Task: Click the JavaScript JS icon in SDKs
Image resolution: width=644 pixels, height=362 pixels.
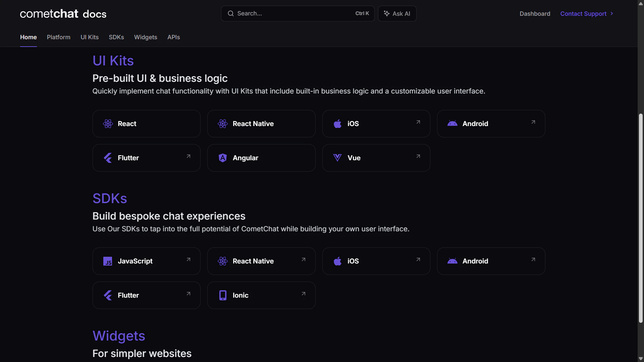Action: tap(108, 261)
